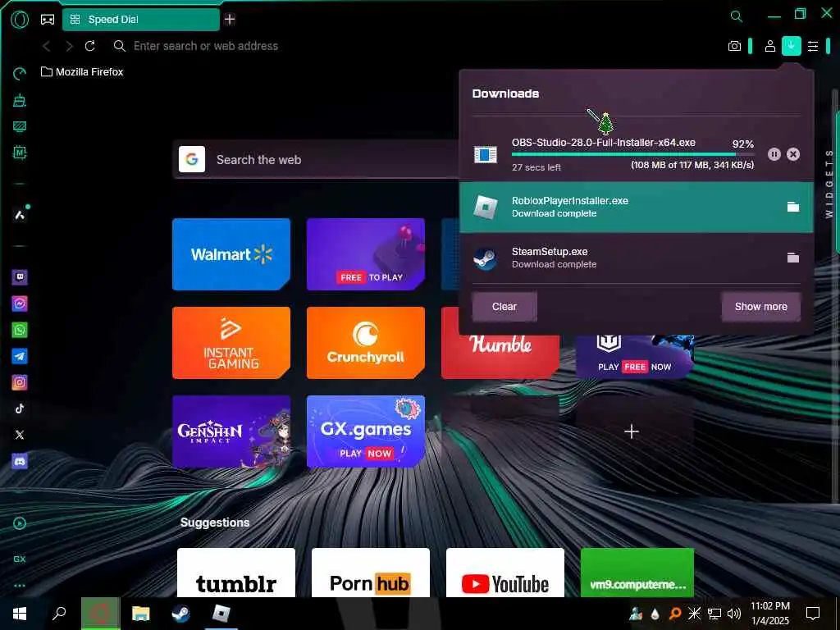Open WhatsApp in the sidebar
The height and width of the screenshot is (630, 840).
tap(20, 330)
